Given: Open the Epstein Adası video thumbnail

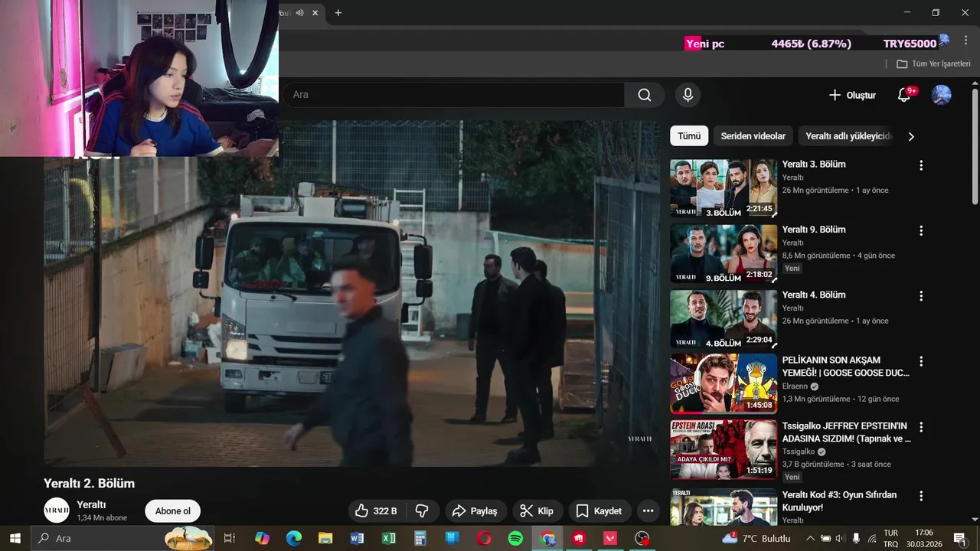Looking at the screenshot, I should coord(724,450).
